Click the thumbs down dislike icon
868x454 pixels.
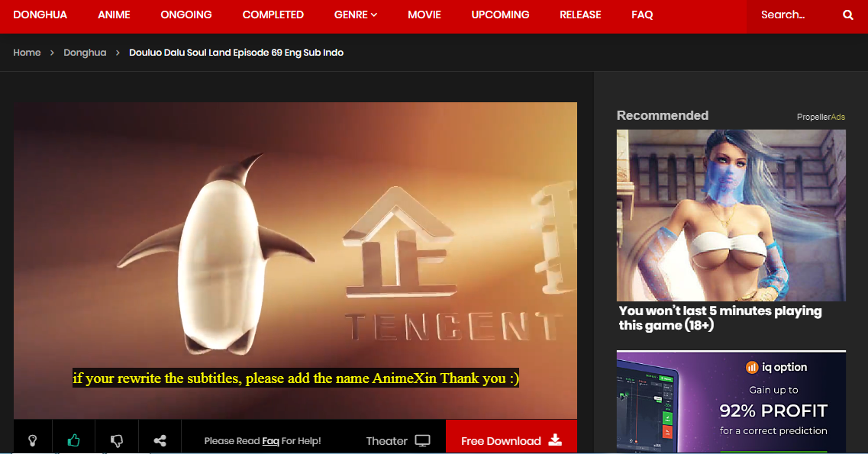(117, 440)
